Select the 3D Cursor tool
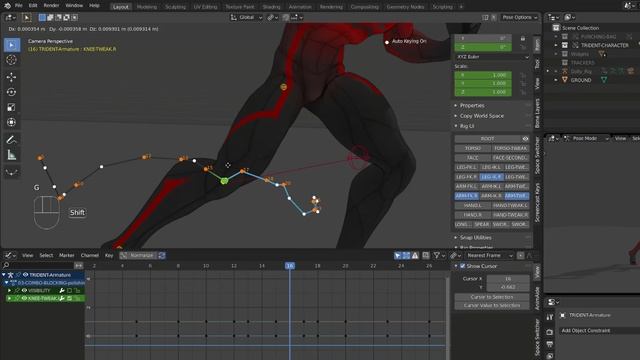Viewport: 640px width, 360px height. pos(11,60)
